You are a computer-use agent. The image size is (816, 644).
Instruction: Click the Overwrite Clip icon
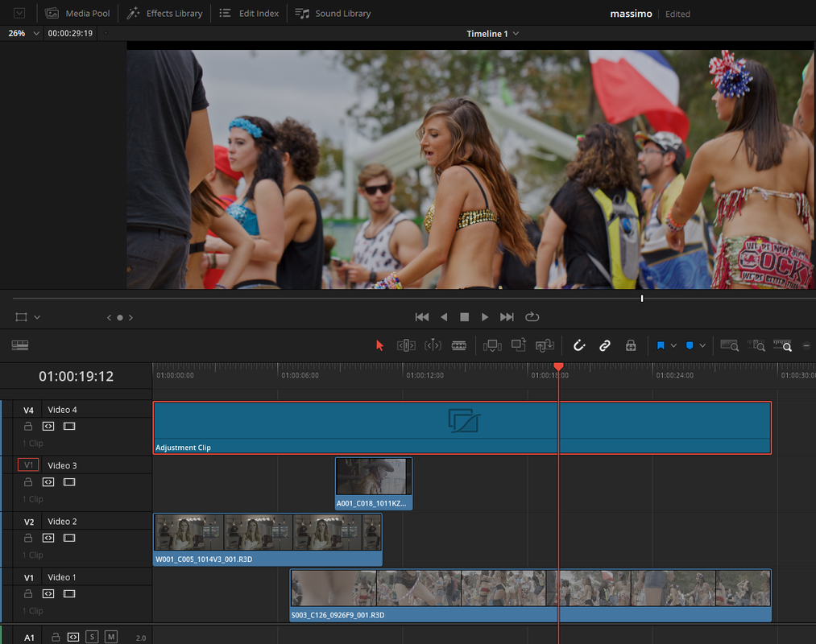518,345
